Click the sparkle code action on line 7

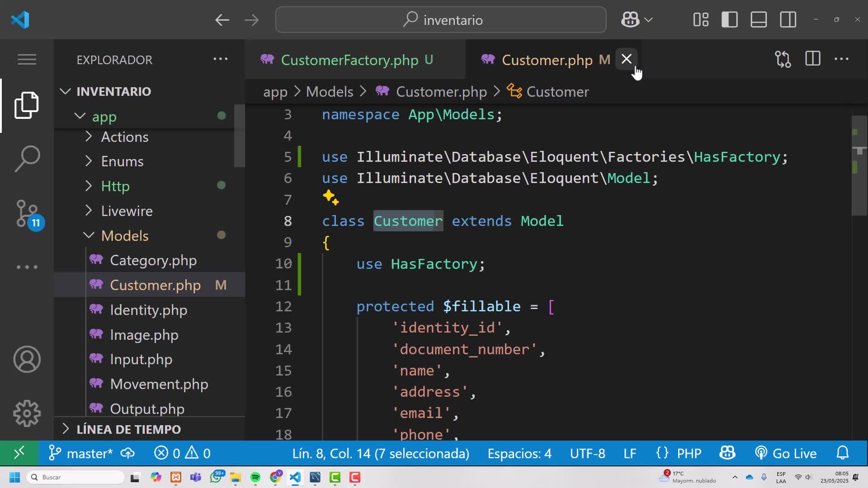tap(330, 197)
